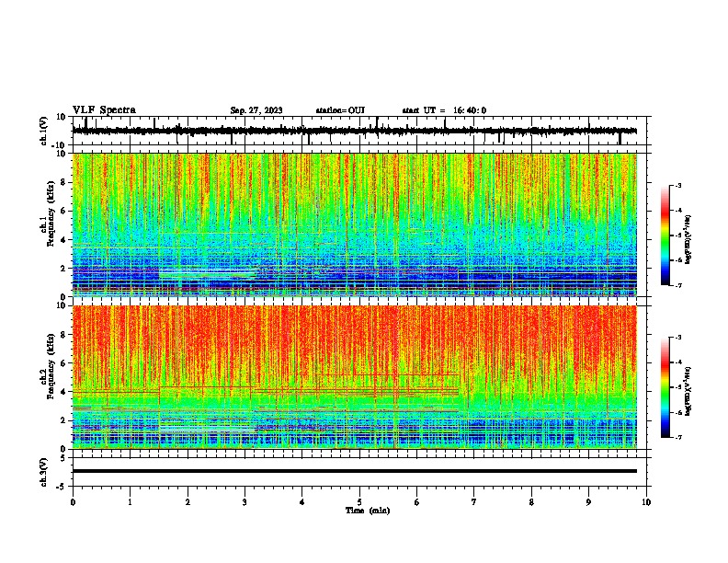The width and height of the screenshot is (728, 563).
Task: Click the ch.3 flat trace line
Action: click(355, 471)
